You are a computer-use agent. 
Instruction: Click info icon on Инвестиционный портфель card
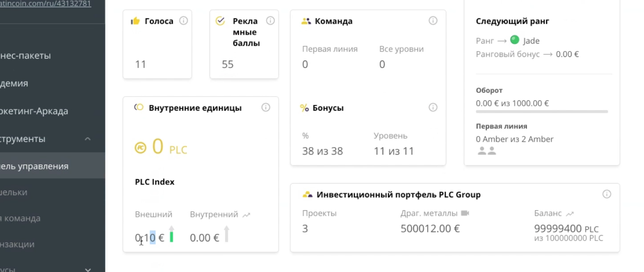click(x=607, y=194)
